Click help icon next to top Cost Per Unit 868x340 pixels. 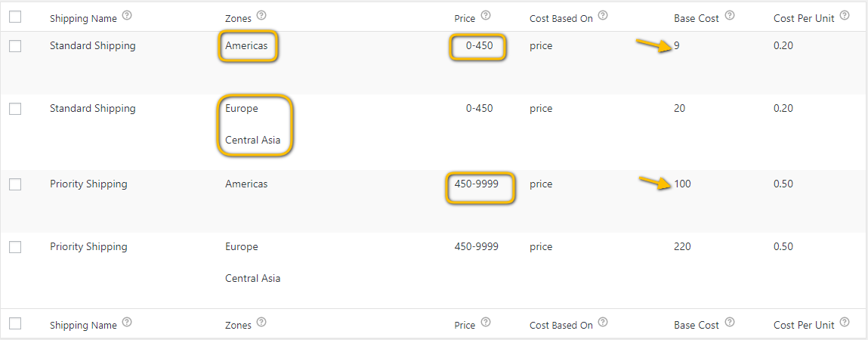pos(844,16)
